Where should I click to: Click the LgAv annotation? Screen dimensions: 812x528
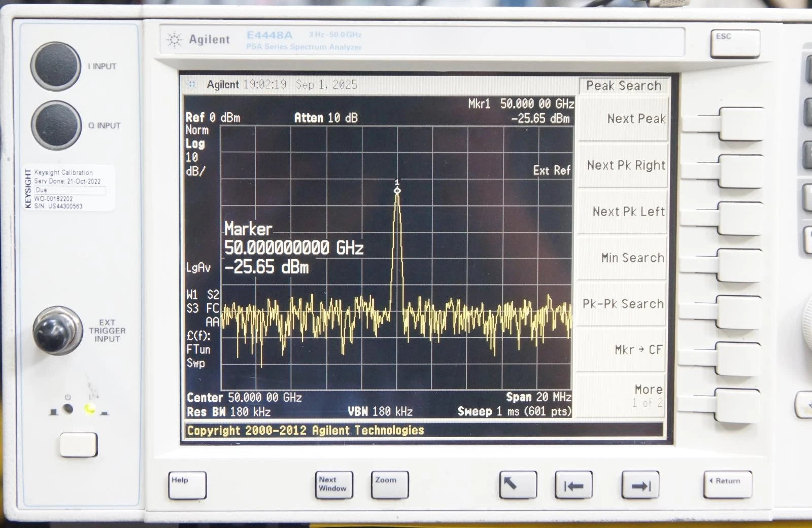click(x=198, y=268)
